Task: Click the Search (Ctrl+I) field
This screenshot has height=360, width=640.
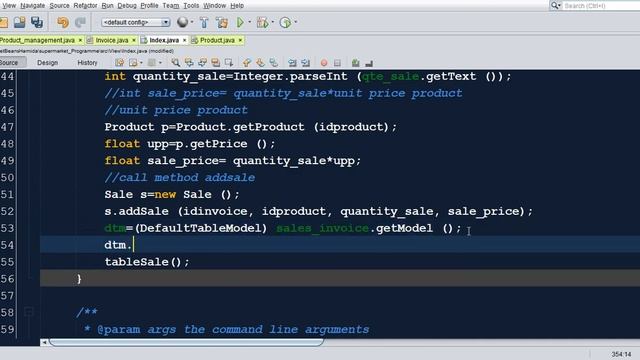Action: (x=600, y=6)
